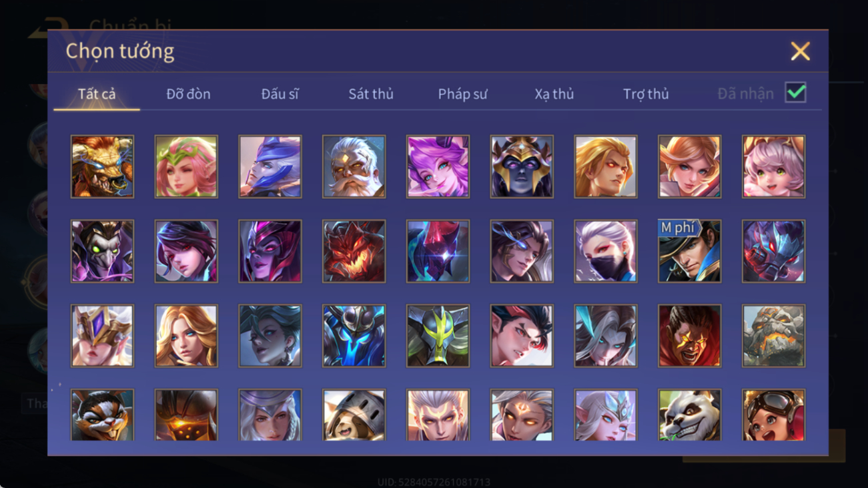868x488 pixels.
Task: Switch to the 'Pháp sư' tab
Action: pyautogui.click(x=462, y=94)
